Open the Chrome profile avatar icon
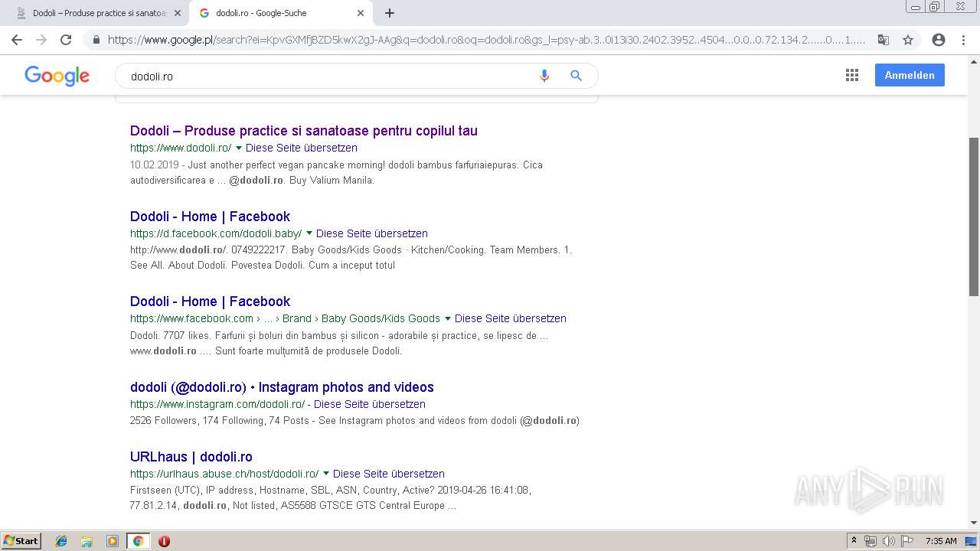The image size is (980, 551). pyautogui.click(x=939, y=40)
